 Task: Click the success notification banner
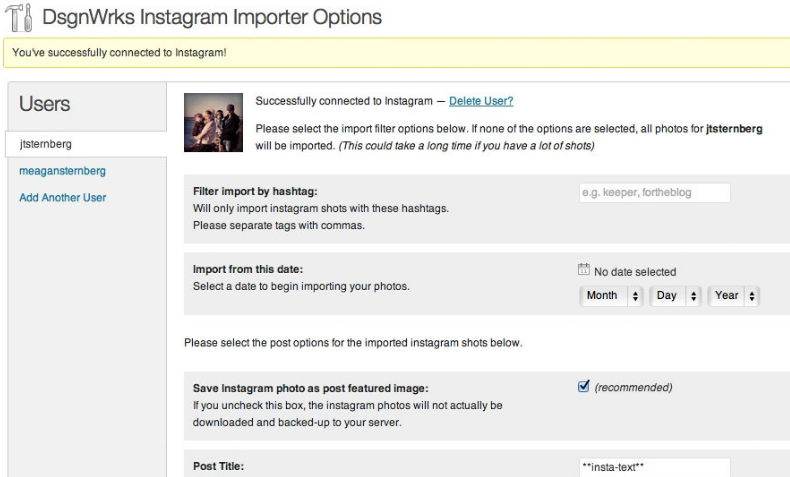click(397, 53)
